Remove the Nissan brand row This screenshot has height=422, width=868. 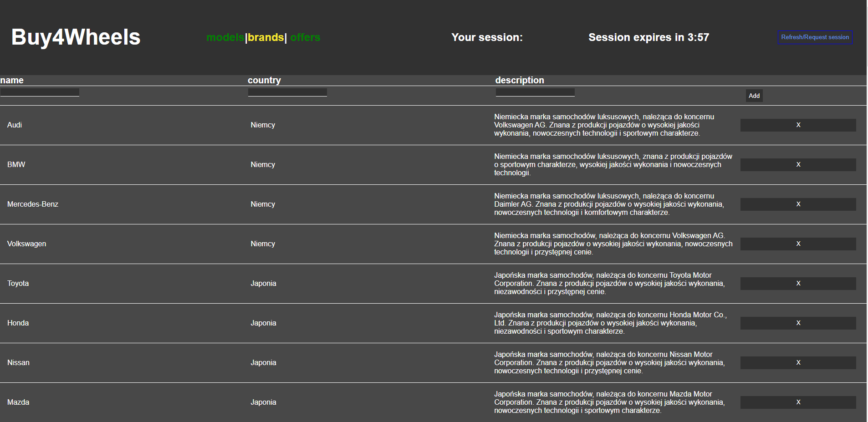pos(798,363)
